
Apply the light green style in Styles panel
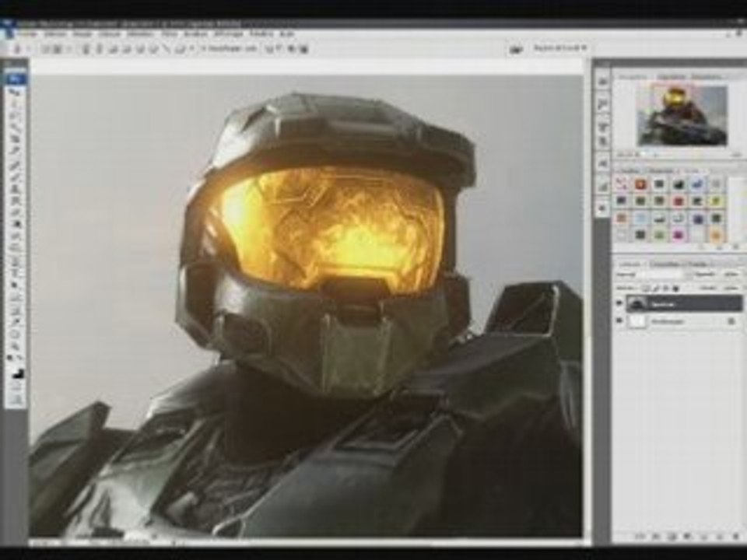click(659, 235)
